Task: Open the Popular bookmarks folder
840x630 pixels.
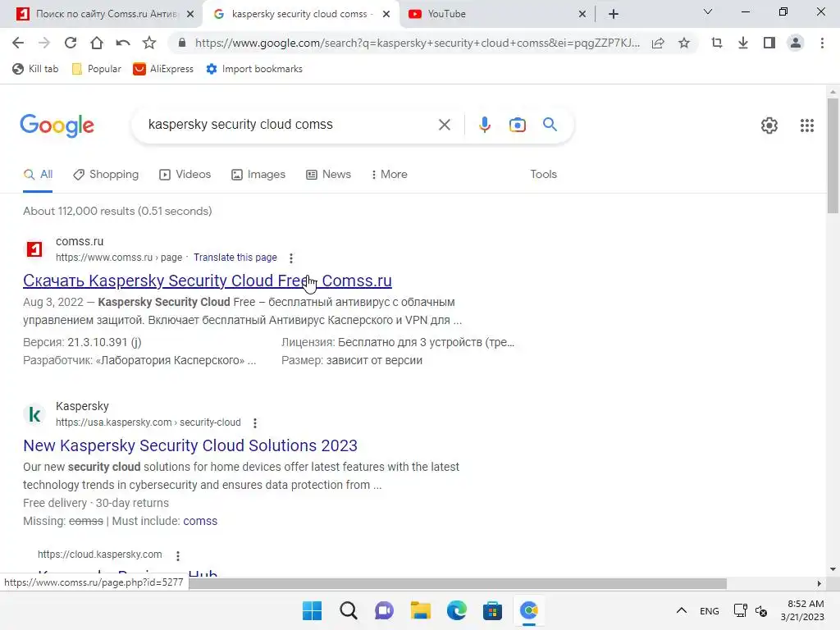Action: (x=97, y=69)
